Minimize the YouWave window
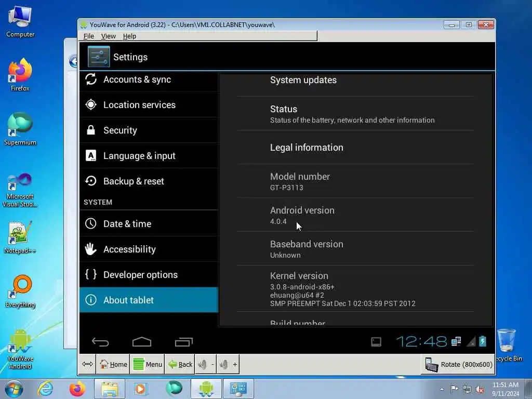Image resolution: width=532 pixels, height=399 pixels. pos(451,25)
